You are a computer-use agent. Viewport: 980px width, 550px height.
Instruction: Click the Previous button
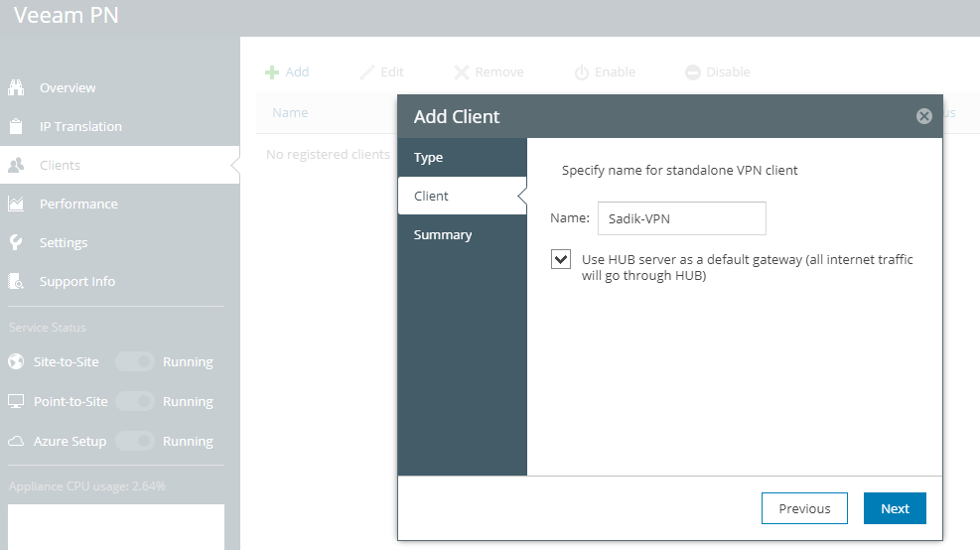click(x=804, y=508)
